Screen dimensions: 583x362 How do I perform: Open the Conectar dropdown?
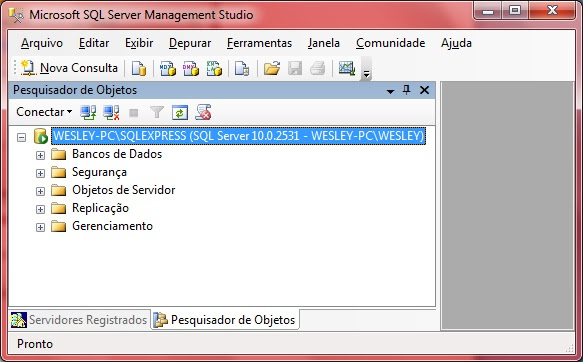coord(44,112)
